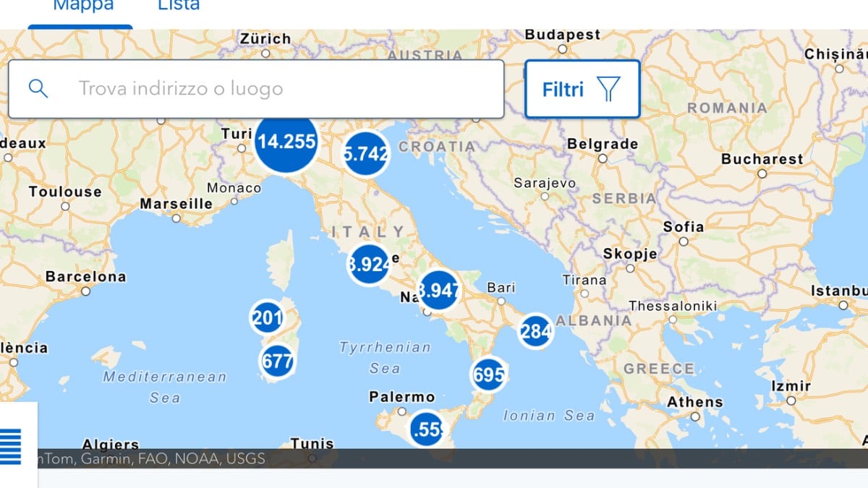Click the Palermo city label
The width and height of the screenshot is (868, 488).
click(x=401, y=397)
